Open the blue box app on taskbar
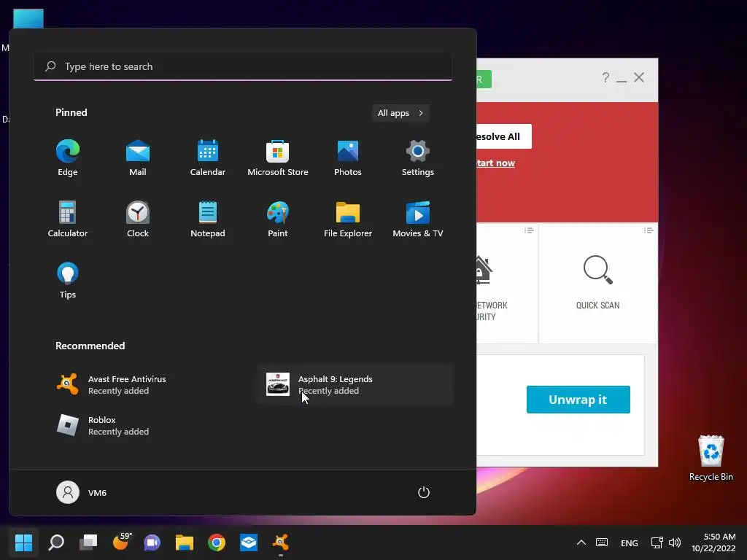Screen dimensions: 747x560 [249, 542]
